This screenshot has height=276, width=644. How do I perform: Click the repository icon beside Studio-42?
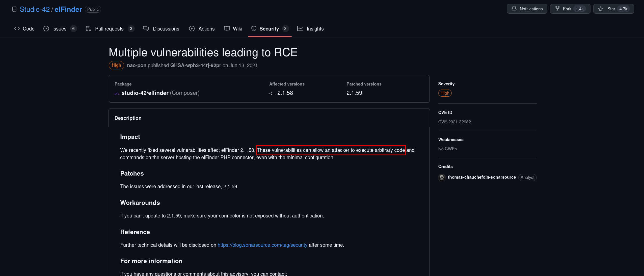tap(14, 9)
